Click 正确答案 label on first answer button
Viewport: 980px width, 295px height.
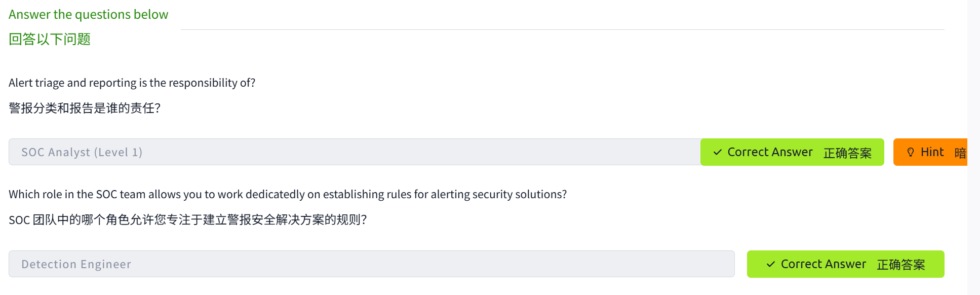(x=847, y=153)
